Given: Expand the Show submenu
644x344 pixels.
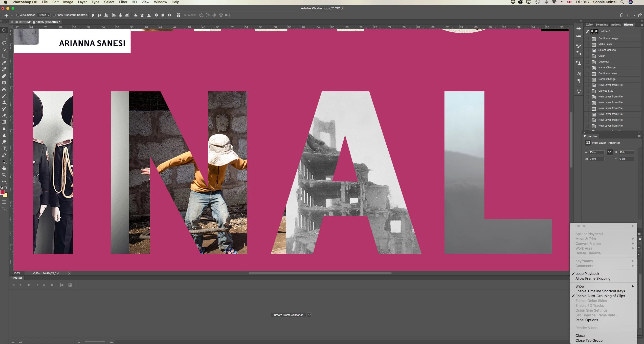Looking at the screenshot, I should coord(580,286).
